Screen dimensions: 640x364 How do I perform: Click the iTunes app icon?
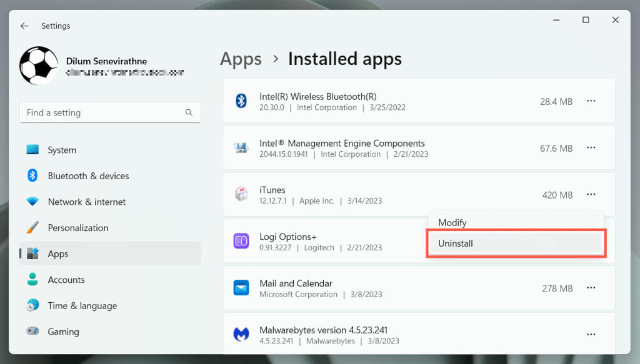click(x=241, y=195)
